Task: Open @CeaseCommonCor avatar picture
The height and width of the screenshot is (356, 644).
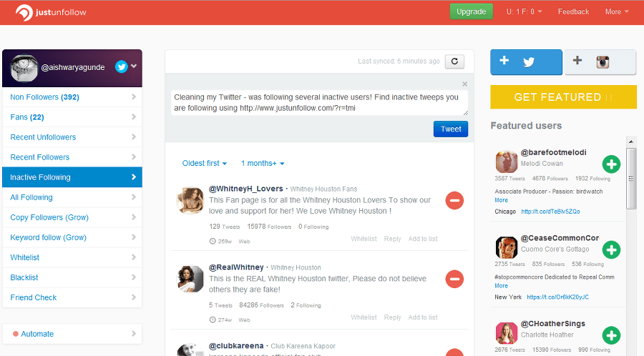Action: coord(507,247)
